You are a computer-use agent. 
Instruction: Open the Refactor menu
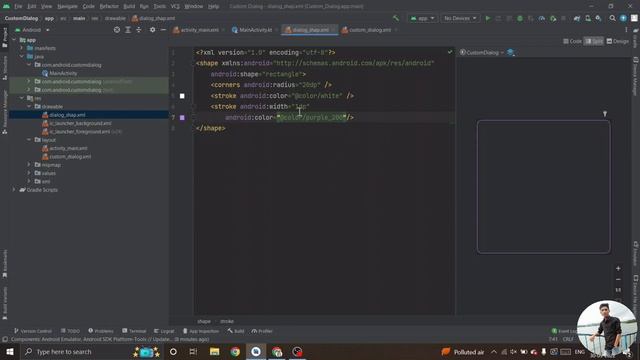pyautogui.click(x=109, y=7)
